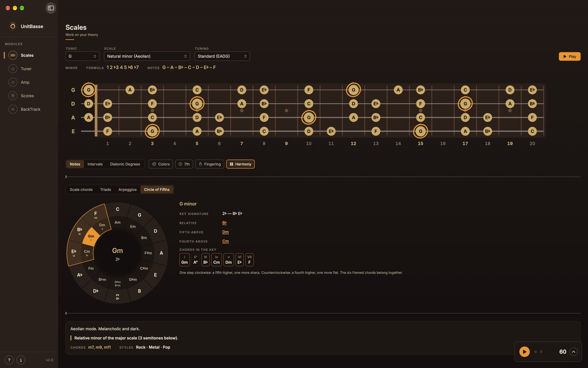Click the A° chord box in key
This screenshot has width=588, height=368.
pos(195,260)
